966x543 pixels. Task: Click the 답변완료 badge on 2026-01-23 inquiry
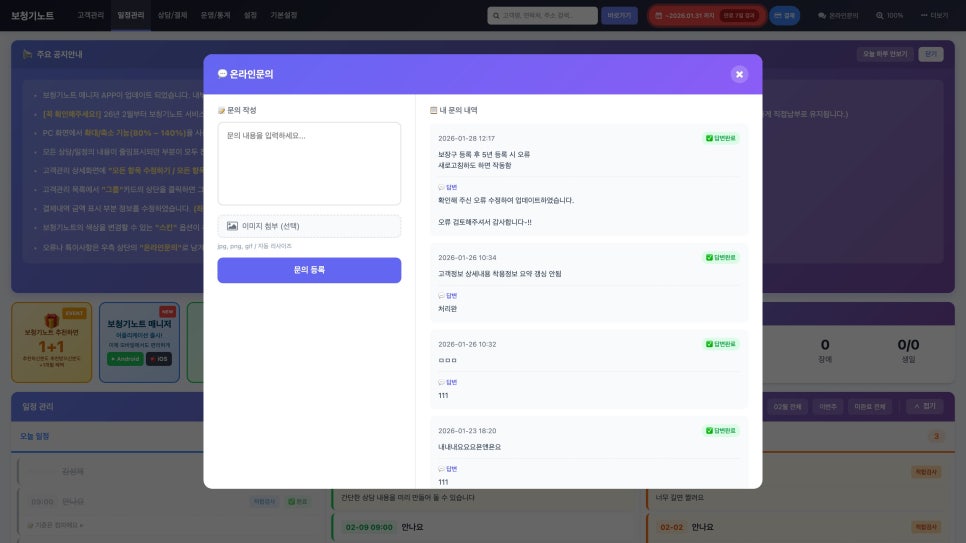point(721,431)
